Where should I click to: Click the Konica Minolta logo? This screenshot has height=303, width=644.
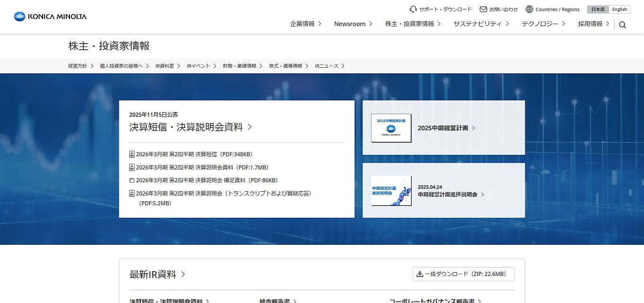(x=50, y=17)
